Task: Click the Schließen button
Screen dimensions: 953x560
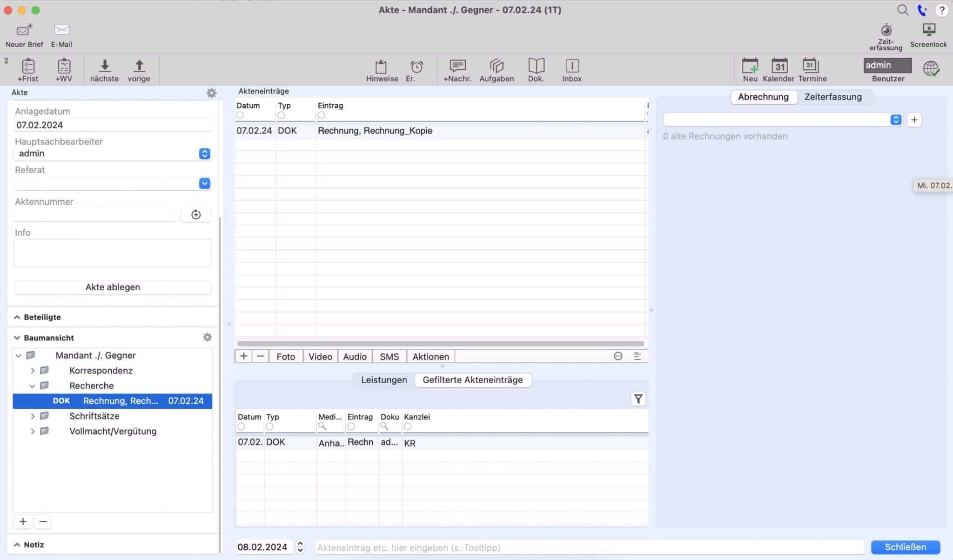Action: [x=905, y=547]
